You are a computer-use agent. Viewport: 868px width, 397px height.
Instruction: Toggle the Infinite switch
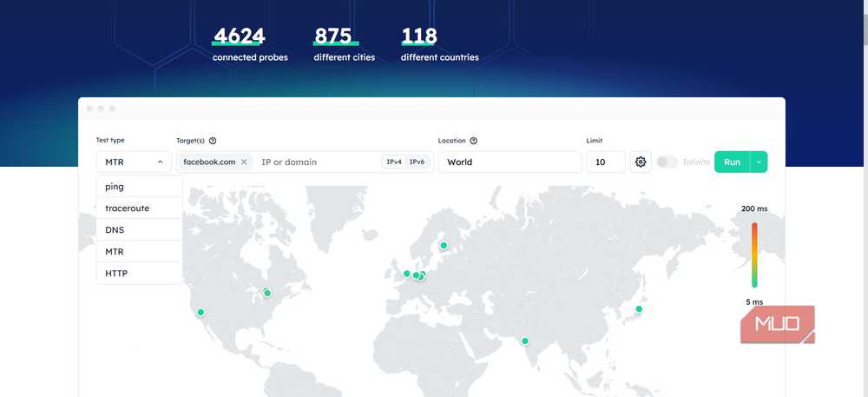pos(667,162)
